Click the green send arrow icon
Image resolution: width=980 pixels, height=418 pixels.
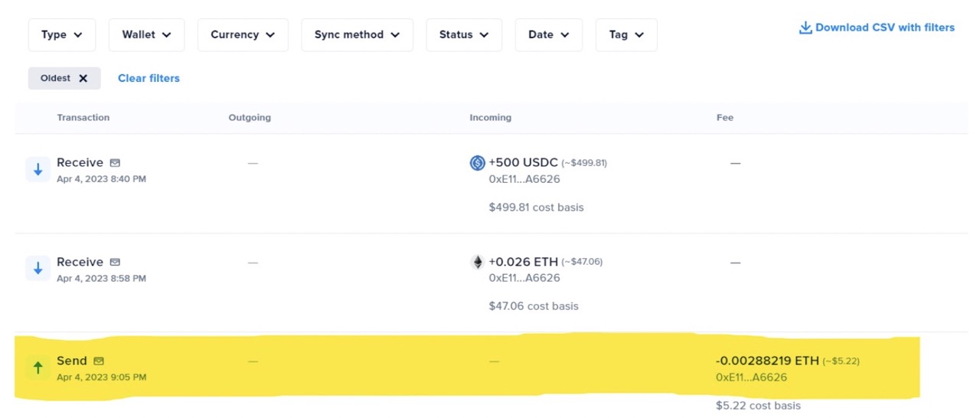point(38,367)
